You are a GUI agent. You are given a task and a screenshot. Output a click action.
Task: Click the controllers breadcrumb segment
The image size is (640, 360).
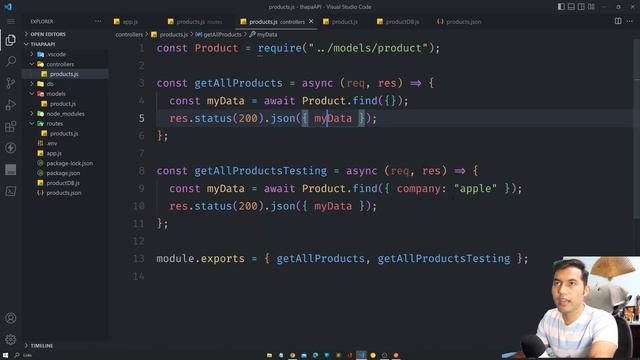(129, 35)
